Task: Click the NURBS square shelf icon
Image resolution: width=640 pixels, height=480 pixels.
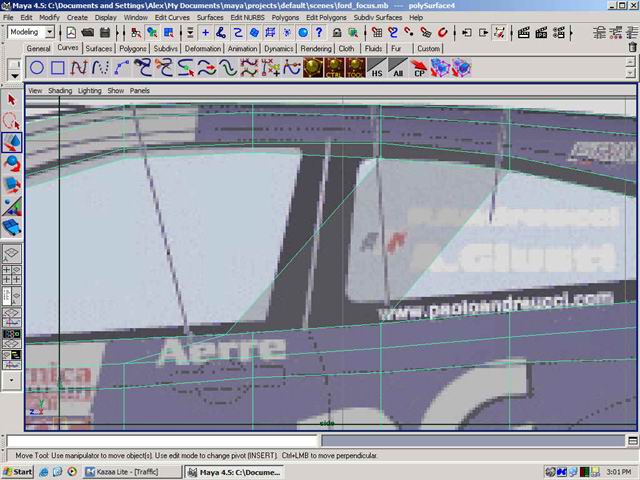Action: coord(58,68)
